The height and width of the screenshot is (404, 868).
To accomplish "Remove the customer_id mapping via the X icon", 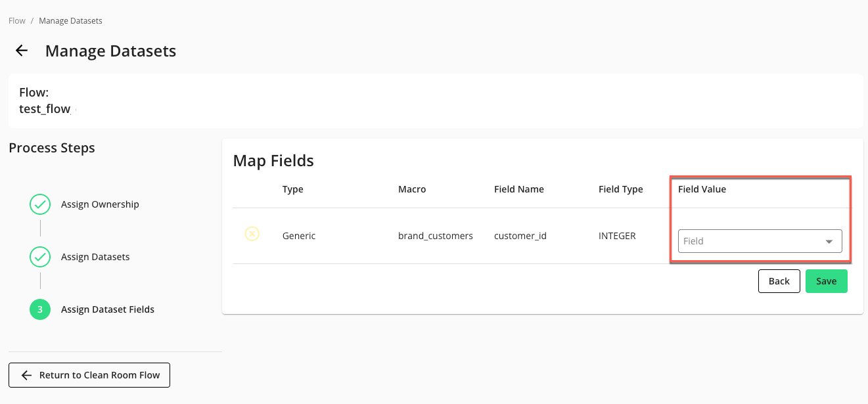I will pos(252,234).
